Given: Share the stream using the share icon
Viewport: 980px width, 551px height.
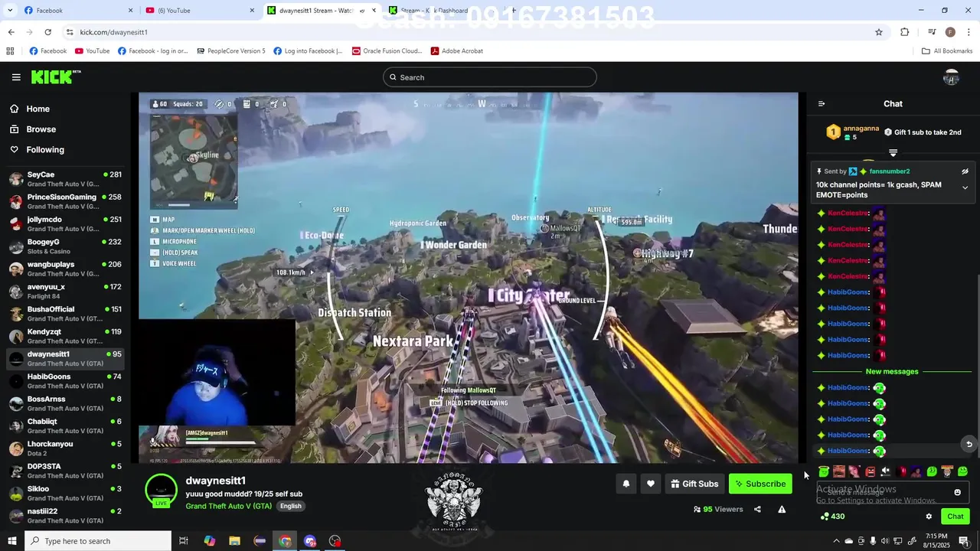Looking at the screenshot, I should click(757, 510).
